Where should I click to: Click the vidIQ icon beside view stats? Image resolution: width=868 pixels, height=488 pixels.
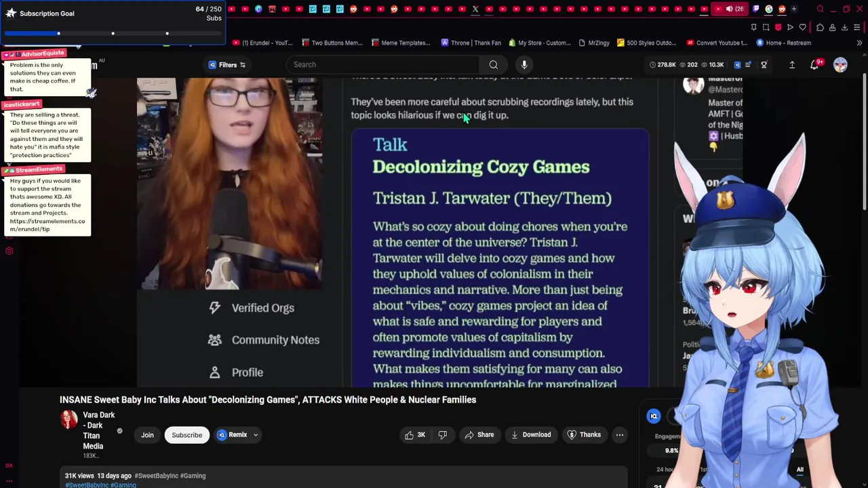pyautogui.click(x=737, y=64)
